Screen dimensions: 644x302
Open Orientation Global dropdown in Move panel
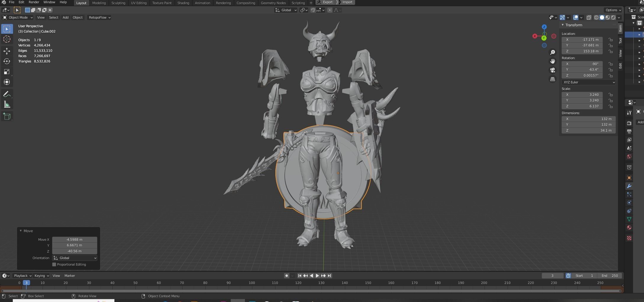(x=75, y=258)
